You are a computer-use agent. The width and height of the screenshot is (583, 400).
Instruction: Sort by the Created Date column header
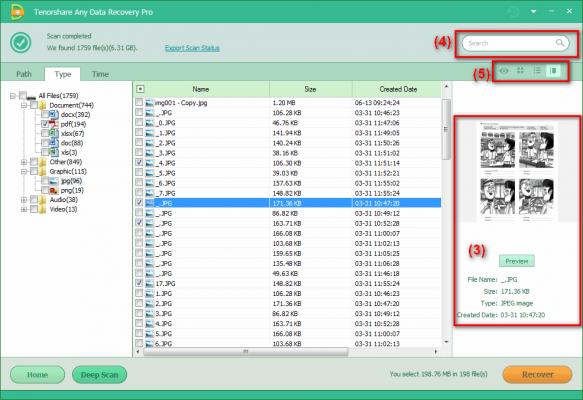(398, 89)
